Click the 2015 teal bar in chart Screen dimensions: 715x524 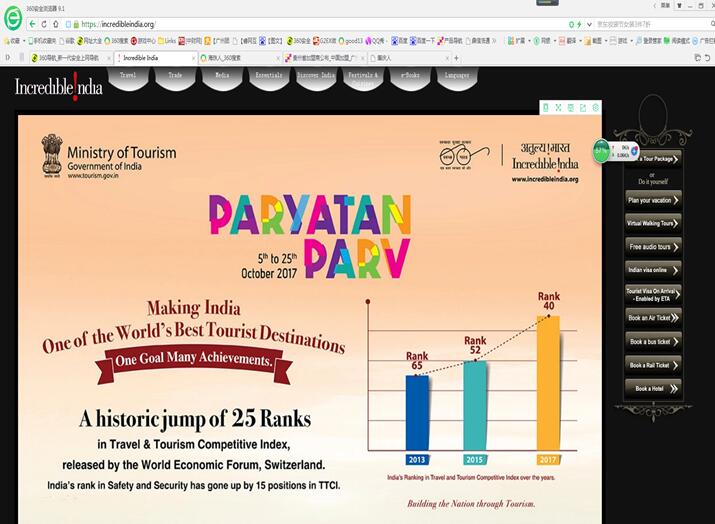475,406
